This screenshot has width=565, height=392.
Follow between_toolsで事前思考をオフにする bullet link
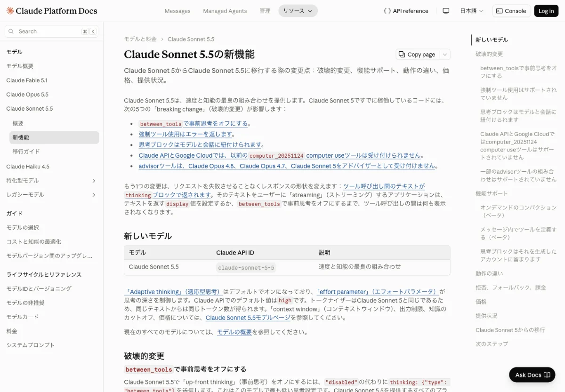(x=193, y=124)
